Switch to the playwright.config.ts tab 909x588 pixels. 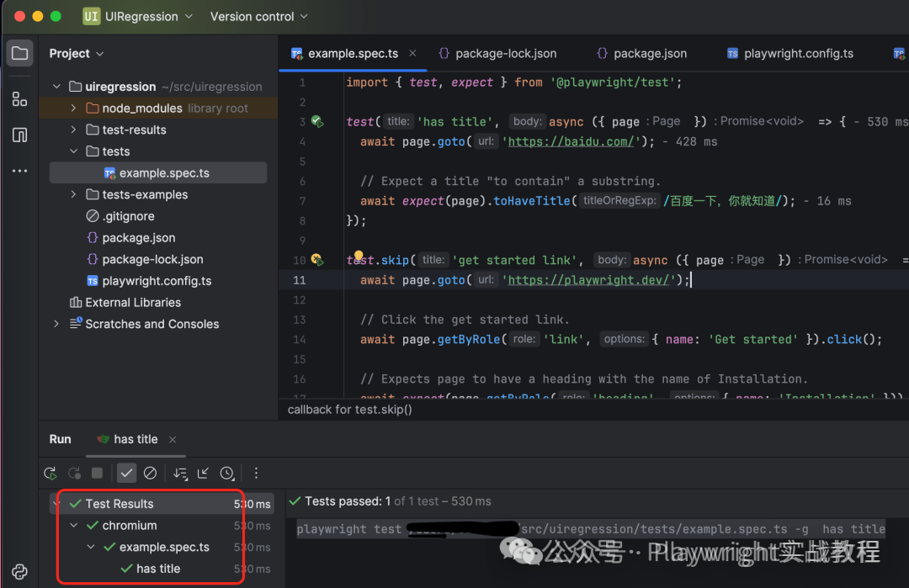click(x=798, y=54)
